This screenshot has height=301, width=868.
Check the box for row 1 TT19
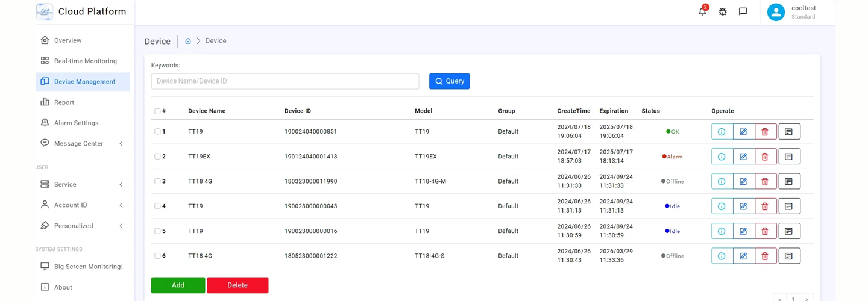coord(157,132)
